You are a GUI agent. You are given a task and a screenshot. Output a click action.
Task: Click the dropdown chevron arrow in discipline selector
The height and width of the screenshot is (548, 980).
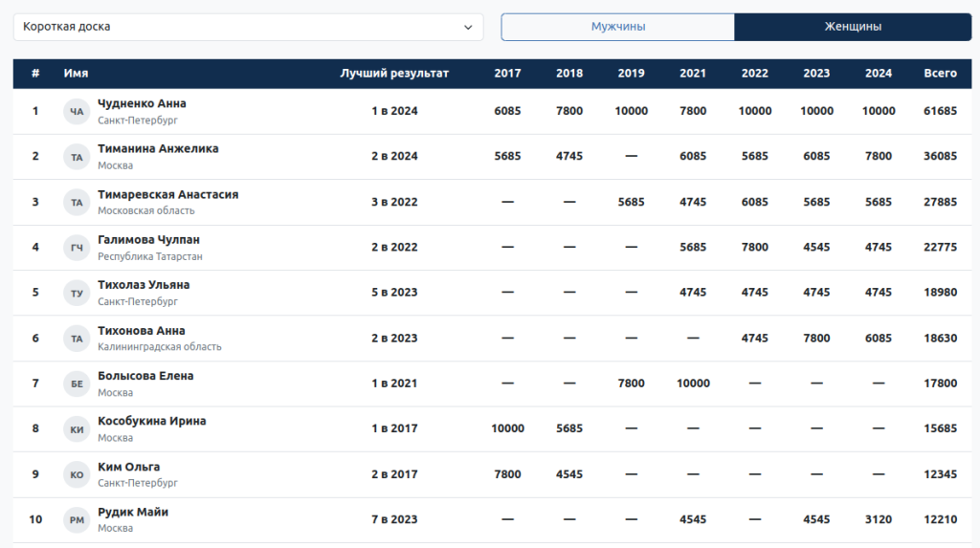468,27
